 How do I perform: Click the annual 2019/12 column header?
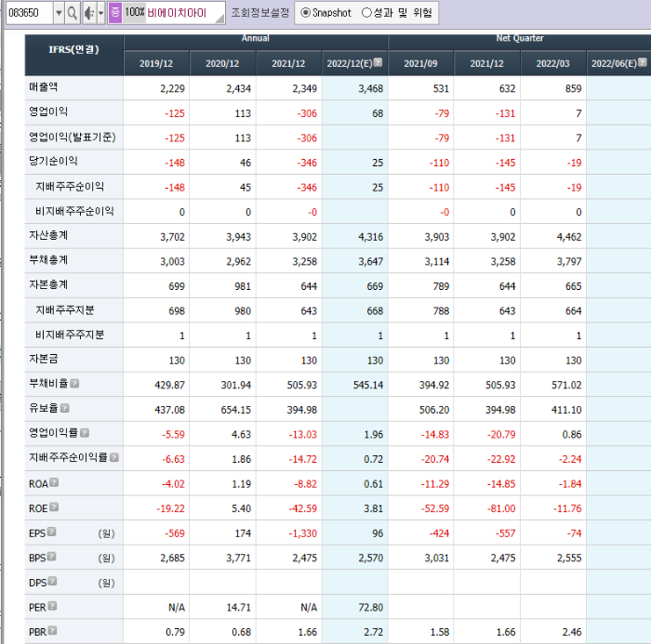[x=156, y=63]
